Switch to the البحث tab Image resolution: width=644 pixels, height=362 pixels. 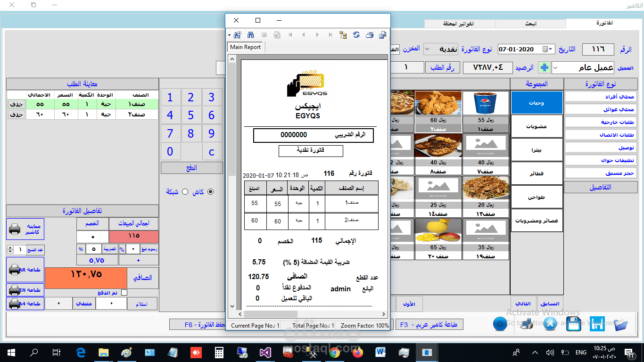[x=530, y=23]
